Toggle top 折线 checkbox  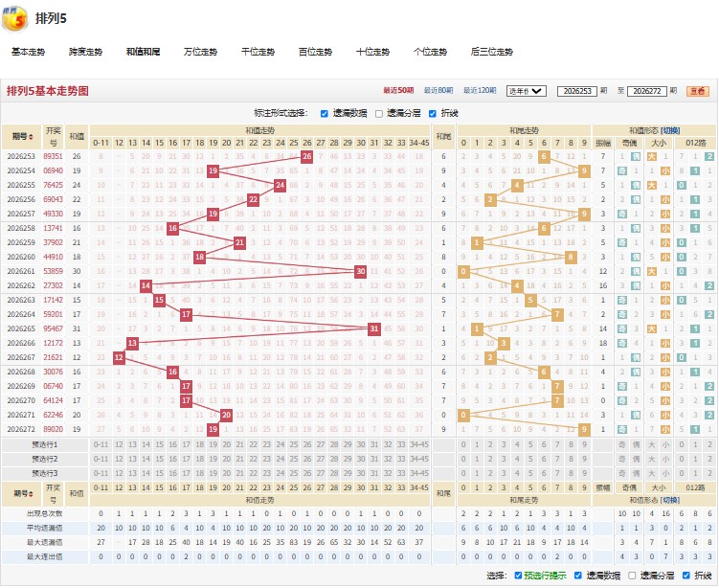[433, 113]
